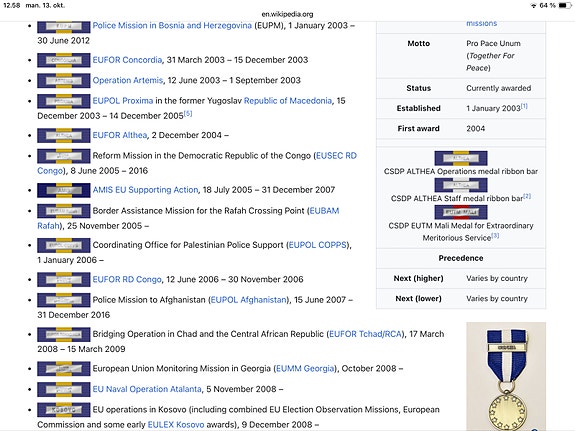
Task: Click the EUFOR Althea ribbon bar in list
Action: 63,135
